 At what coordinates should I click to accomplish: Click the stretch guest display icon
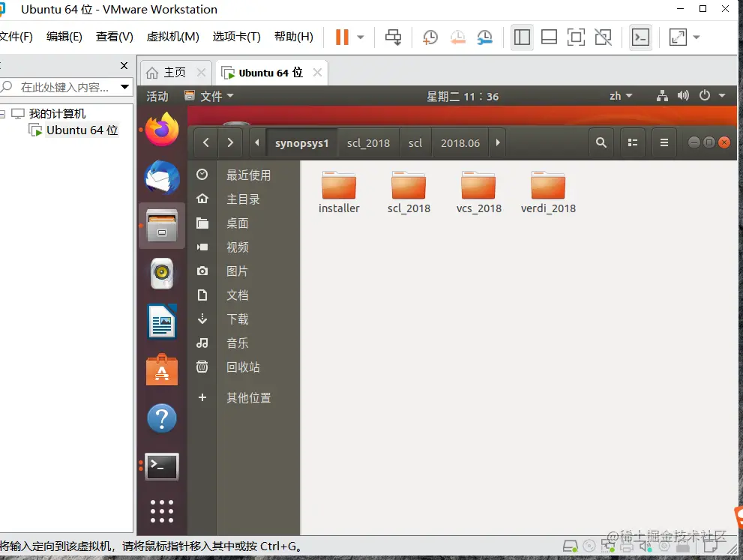point(678,37)
